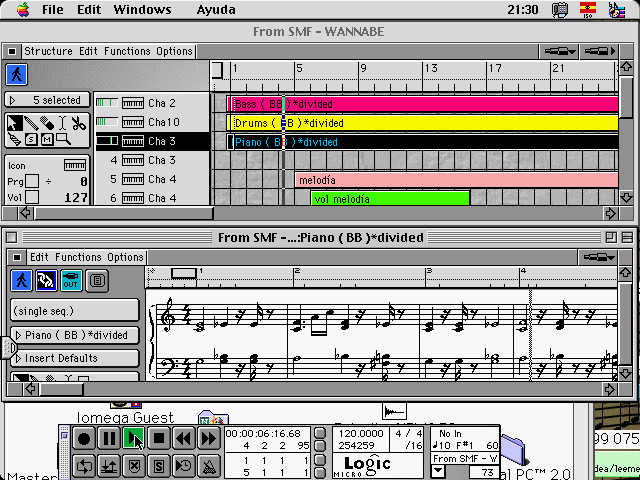The image size is (640, 480).
Task: Toggle Cycle mode in transport
Action: 84,466
